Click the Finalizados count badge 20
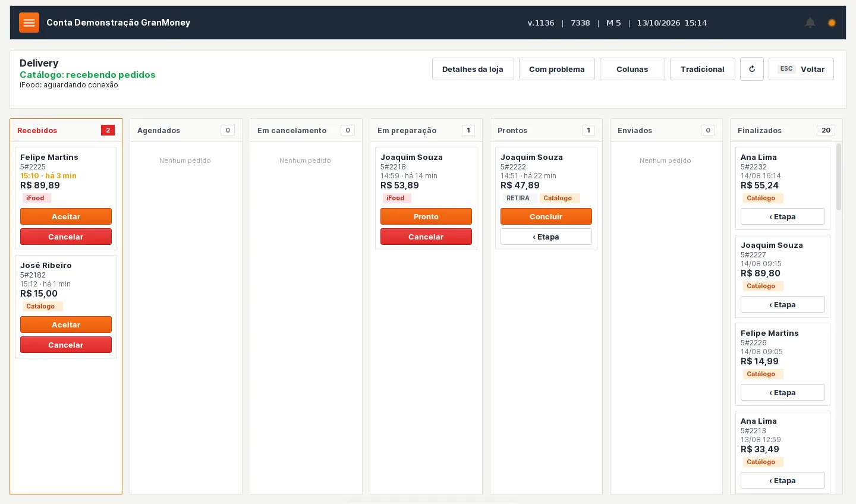This screenshot has width=856, height=504. point(826,130)
